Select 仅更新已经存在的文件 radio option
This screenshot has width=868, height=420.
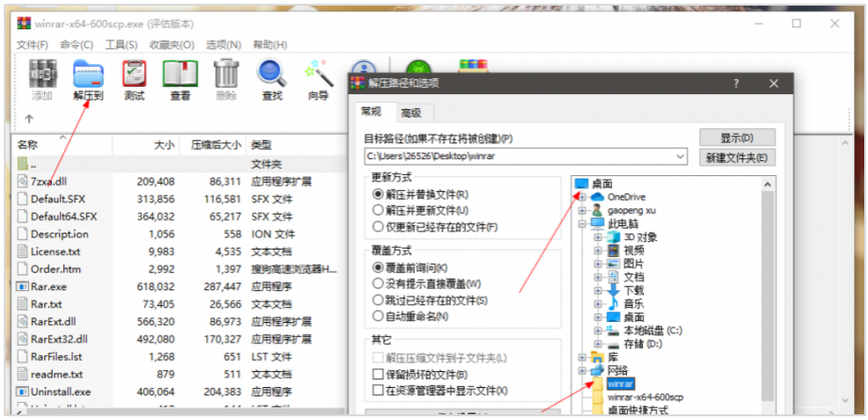[x=378, y=227]
